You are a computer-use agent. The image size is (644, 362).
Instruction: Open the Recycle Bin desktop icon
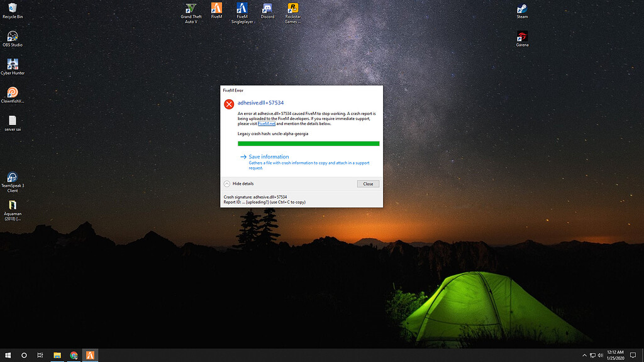pos(13,11)
